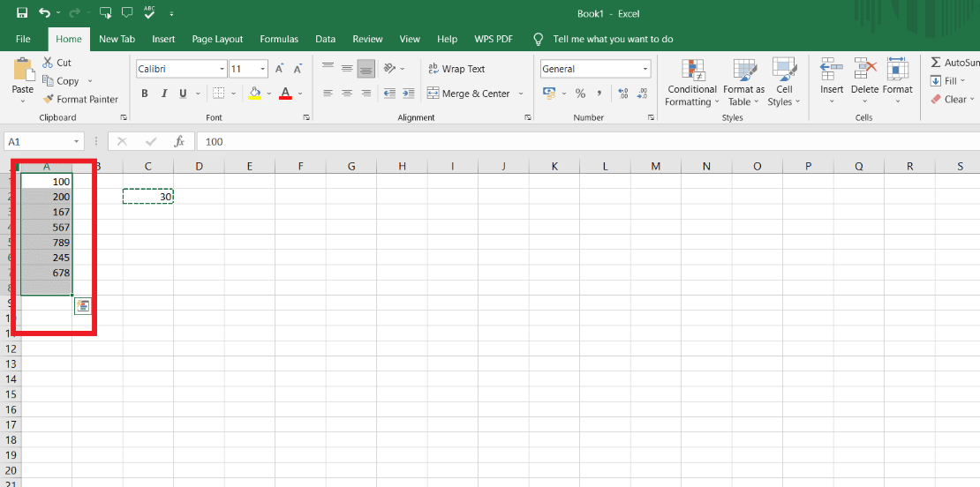Click the Insert Function fx icon
The image size is (980, 487).
click(179, 142)
